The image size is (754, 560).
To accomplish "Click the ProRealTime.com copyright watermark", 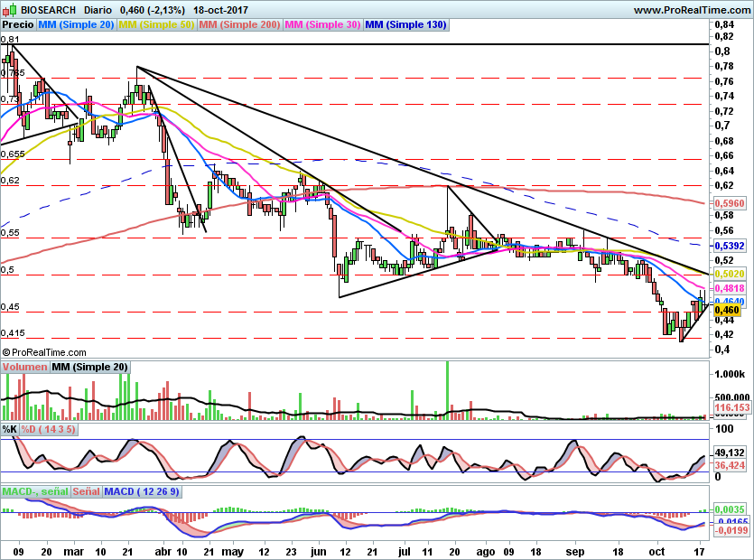I will (43, 352).
